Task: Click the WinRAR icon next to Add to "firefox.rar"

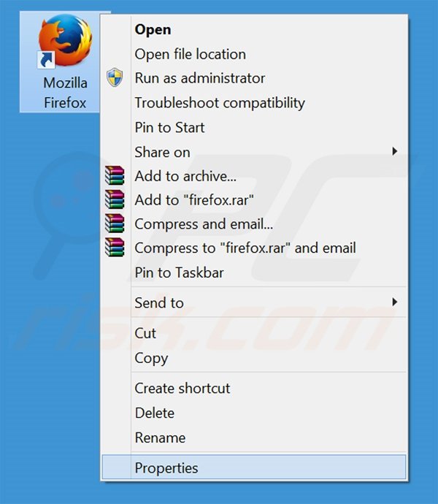Action: [x=115, y=199]
